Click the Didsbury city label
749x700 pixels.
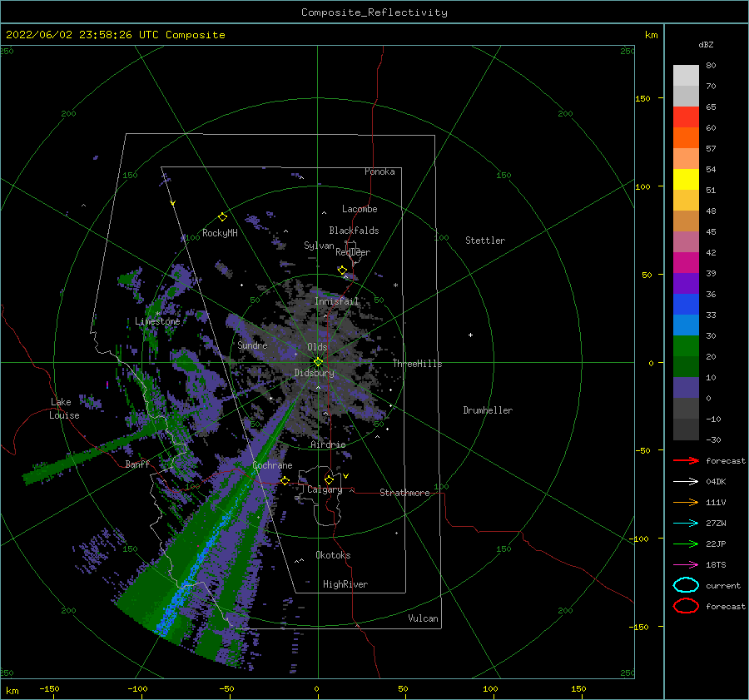point(314,373)
